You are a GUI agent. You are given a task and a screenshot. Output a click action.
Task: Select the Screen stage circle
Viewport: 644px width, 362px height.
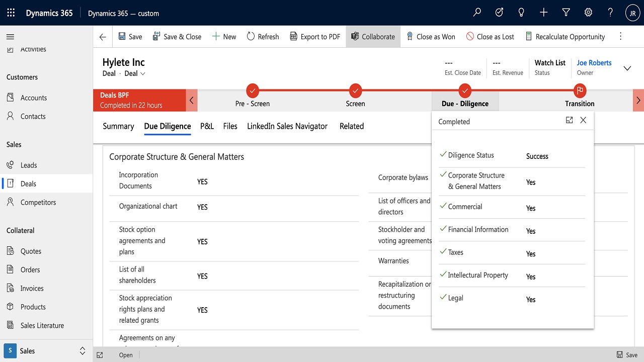tap(355, 91)
